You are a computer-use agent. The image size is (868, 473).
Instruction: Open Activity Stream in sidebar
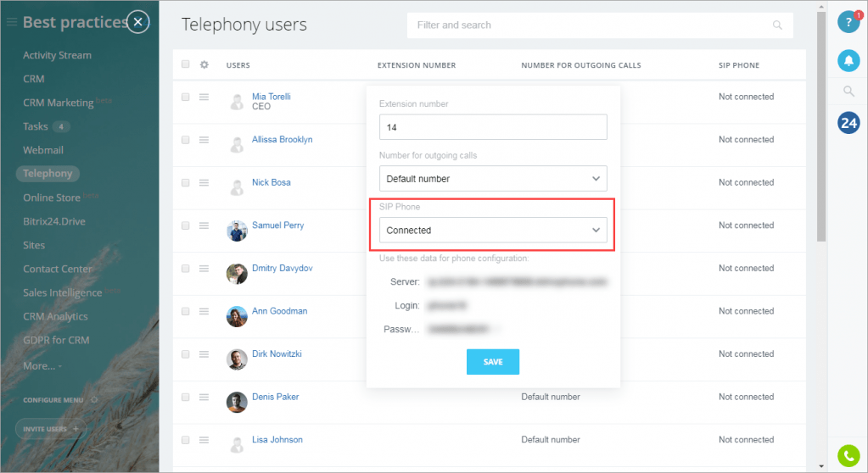click(57, 55)
